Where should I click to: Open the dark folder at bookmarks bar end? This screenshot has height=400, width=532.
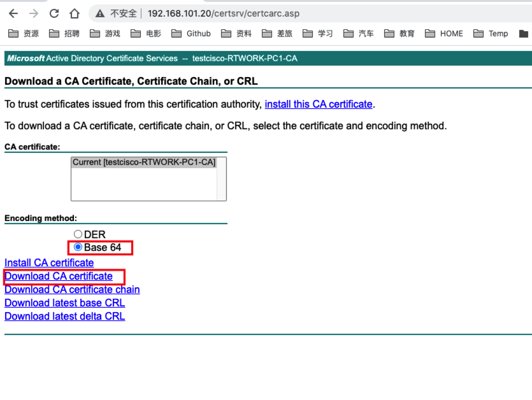point(523,33)
